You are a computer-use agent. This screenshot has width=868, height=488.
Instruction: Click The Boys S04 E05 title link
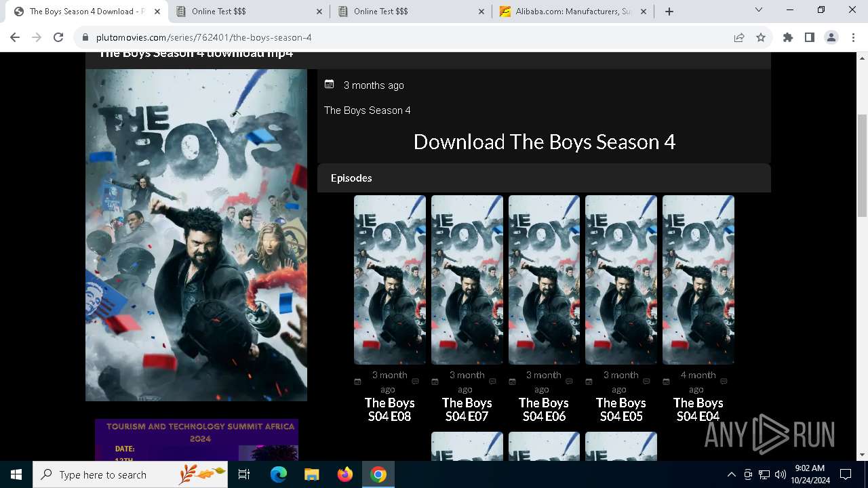621,409
